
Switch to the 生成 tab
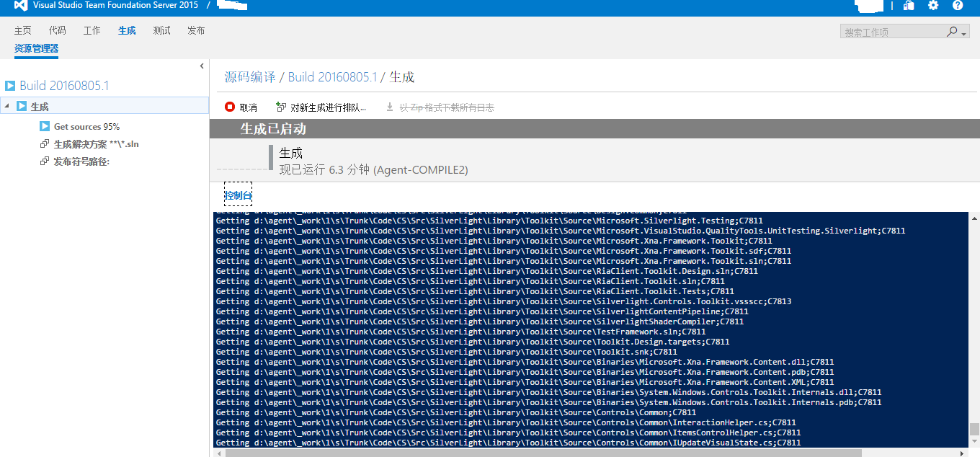coord(127,30)
